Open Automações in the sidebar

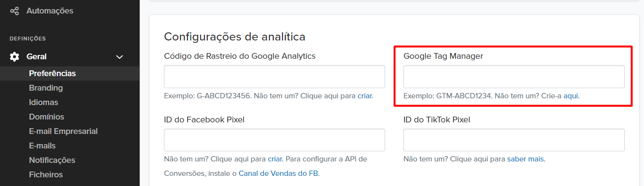point(50,11)
